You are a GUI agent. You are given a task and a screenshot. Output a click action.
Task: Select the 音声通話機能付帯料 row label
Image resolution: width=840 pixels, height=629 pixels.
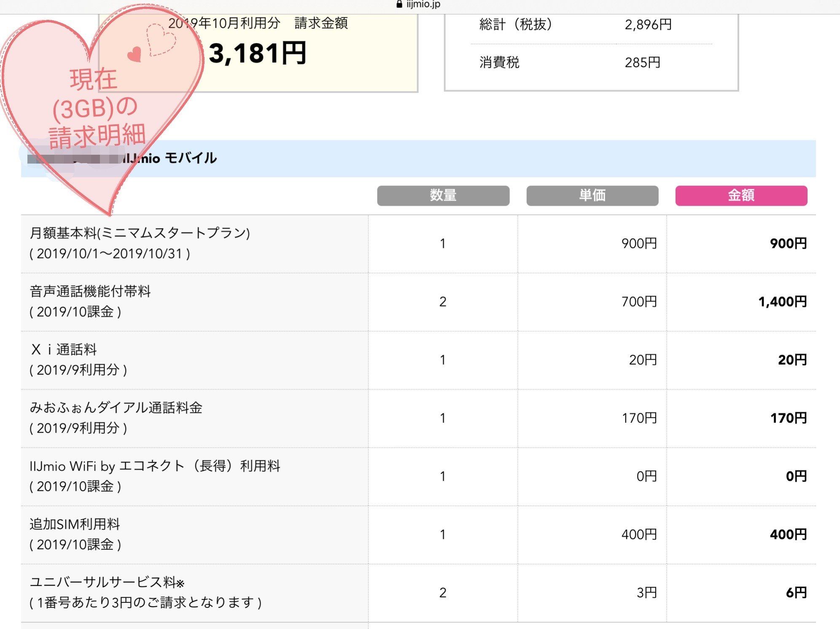pos(90,291)
